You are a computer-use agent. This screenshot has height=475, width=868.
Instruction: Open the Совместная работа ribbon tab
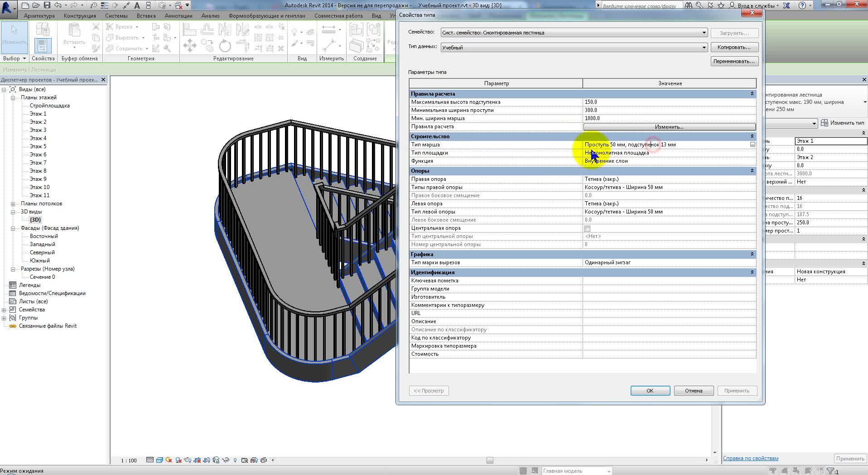(338, 15)
